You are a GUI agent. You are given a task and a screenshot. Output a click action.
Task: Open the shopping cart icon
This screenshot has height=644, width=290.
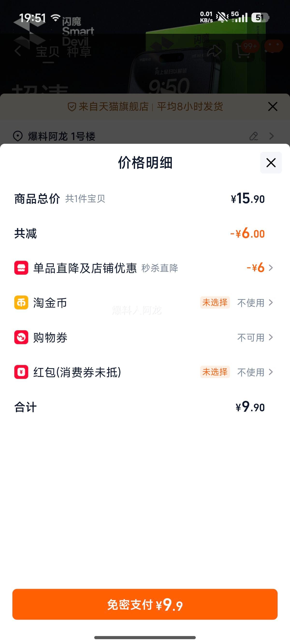[243, 51]
